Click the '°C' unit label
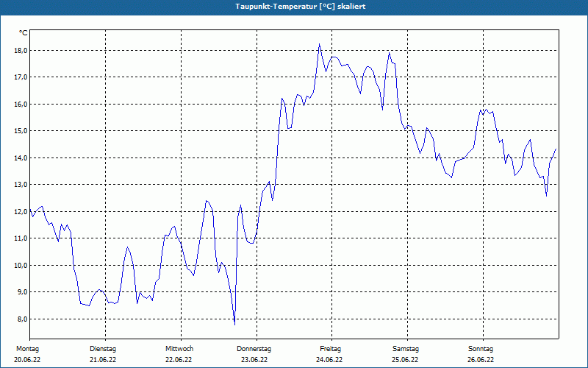The image size is (588, 368). click(x=24, y=33)
